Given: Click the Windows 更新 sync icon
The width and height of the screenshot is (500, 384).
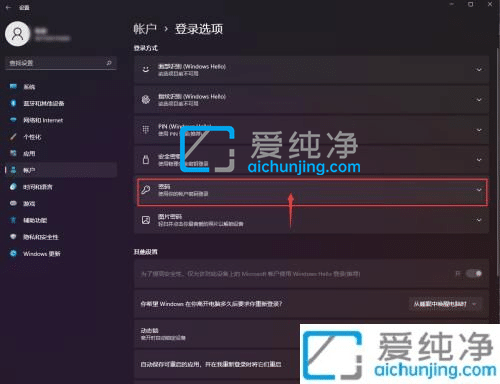Looking at the screenshot, I should tap(13, 253).
